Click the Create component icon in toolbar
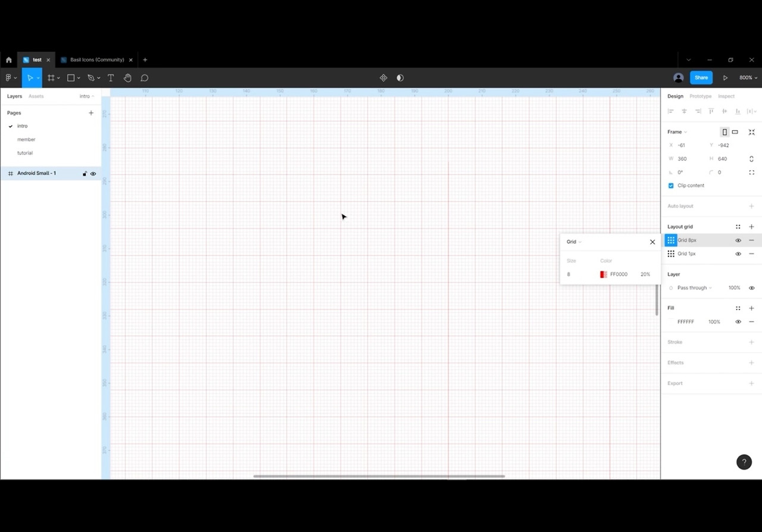The height and width of the screenshot is (532, 762). pyautogui.click(x=383, y=78)
